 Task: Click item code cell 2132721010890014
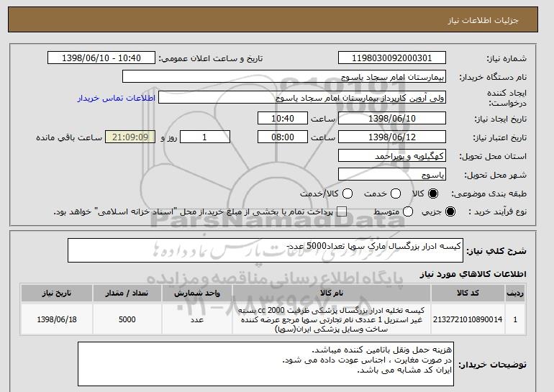[468, 319]
